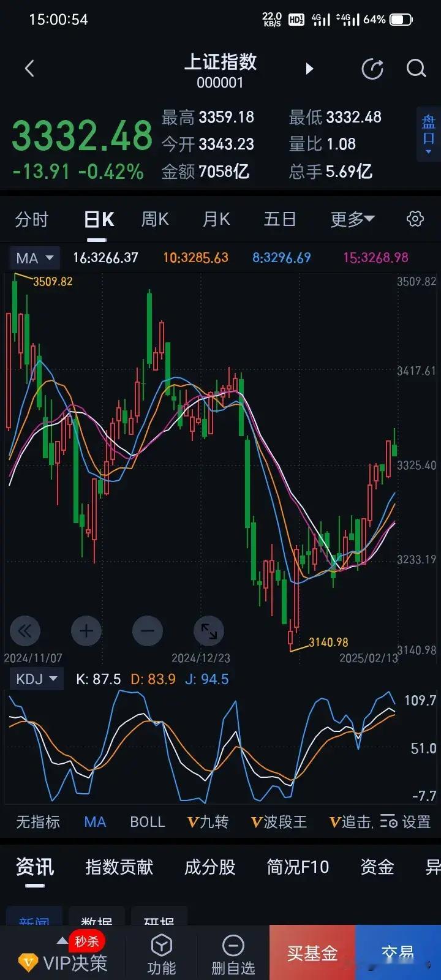441x980 pixels.
Task: Switch to 五日 tab
Action: coord(280,219)
